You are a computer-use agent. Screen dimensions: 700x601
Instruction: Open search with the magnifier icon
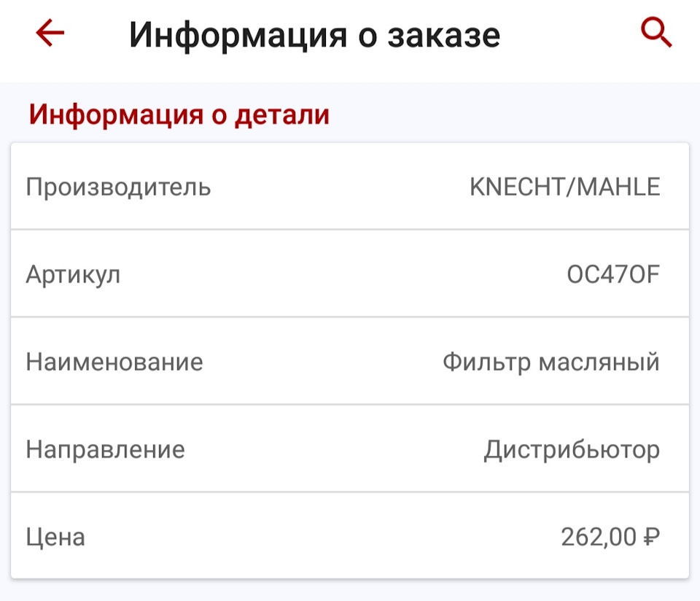[656, 34]
